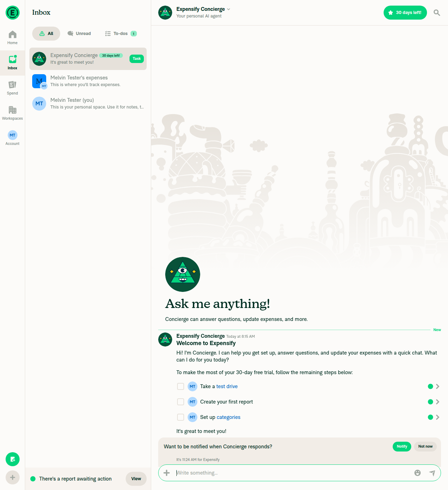
Task: Click the Expensify Concierge message sender name
Action: 201,336
